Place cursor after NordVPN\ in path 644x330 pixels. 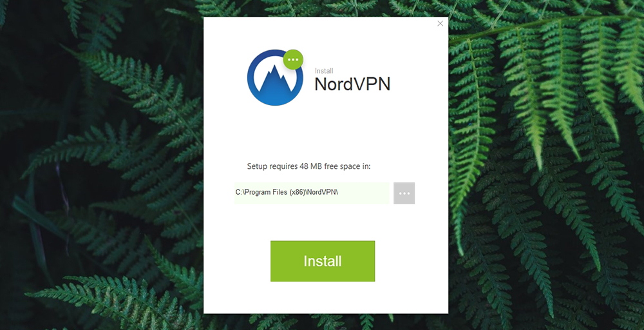[x=339, y=192]
